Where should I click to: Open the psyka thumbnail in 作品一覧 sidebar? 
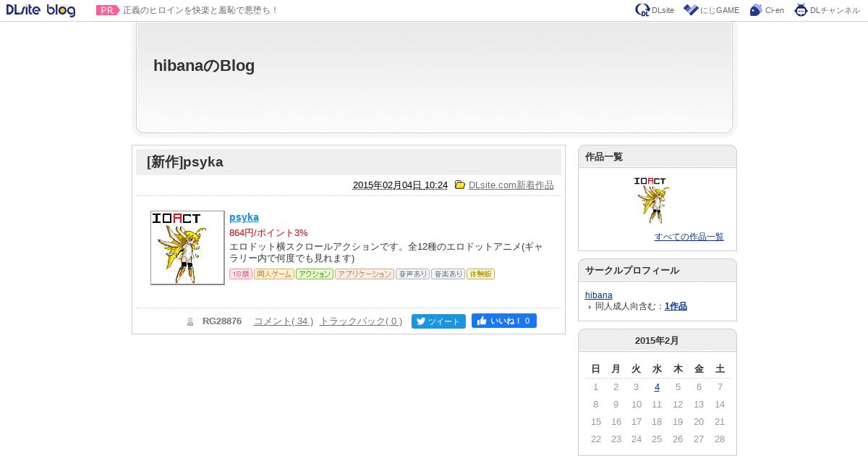(651, 200)
